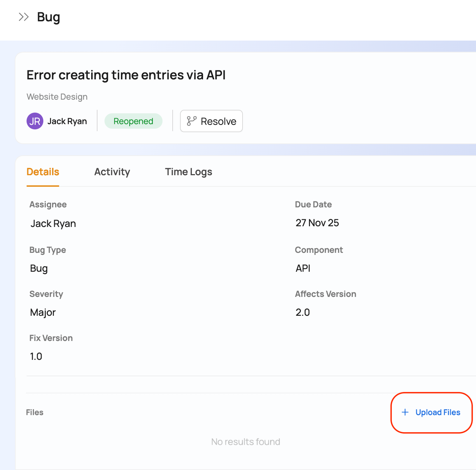This screenshot has height=470, width=476.
Task: Click the Reopened status badge
Action: tap(133, 121)
